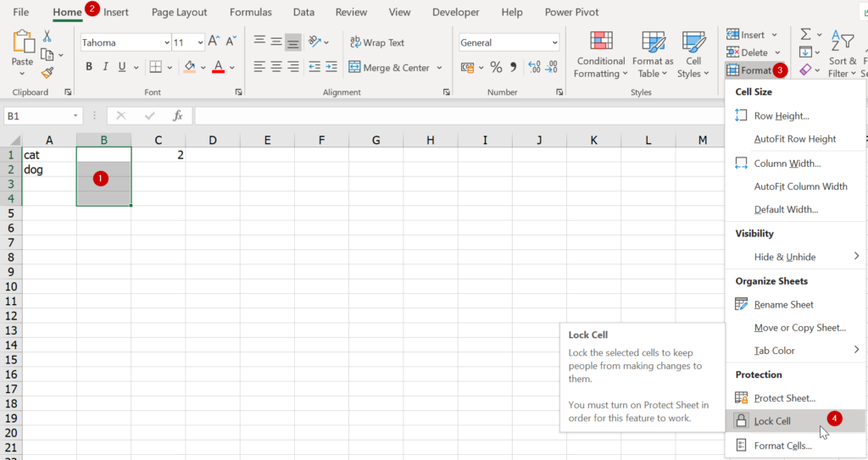Screen dimensions: 868x460
Task: Expand the Name Box dropdown
Action: click(75, 116)
